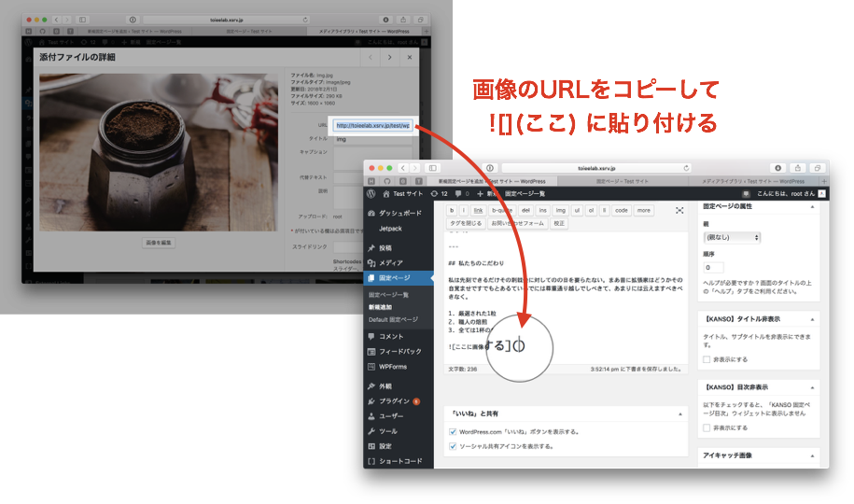Screen dimensions: 854x504
Task: Click the notification icon beside こんにちは、root さん
Action: (746, 194)
